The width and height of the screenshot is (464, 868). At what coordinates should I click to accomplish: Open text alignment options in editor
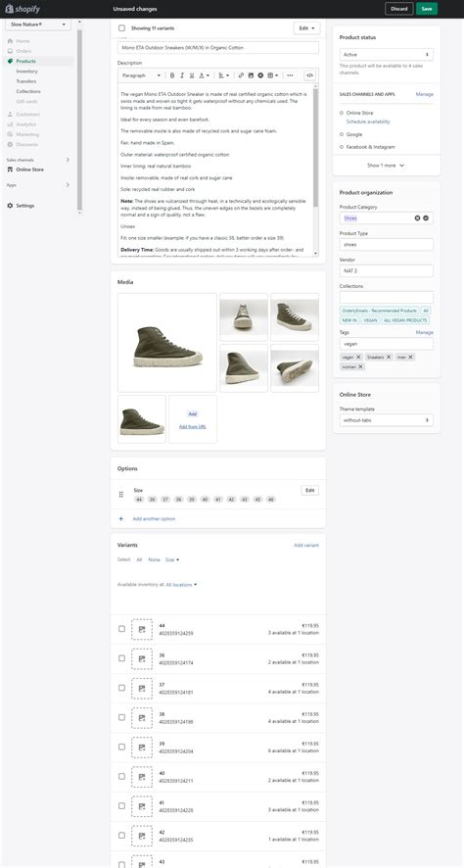coord(223,75)
